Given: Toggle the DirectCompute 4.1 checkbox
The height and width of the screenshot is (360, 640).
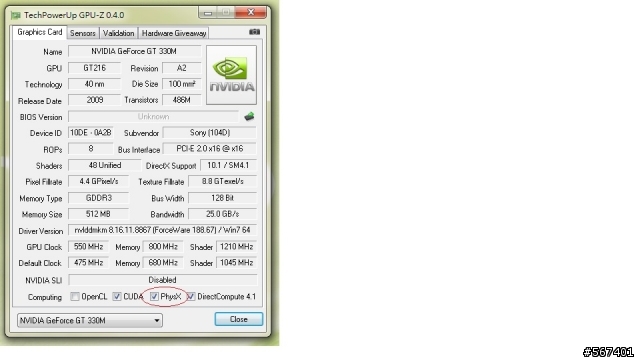Looking at the screenshot, I should click(191, 297).
